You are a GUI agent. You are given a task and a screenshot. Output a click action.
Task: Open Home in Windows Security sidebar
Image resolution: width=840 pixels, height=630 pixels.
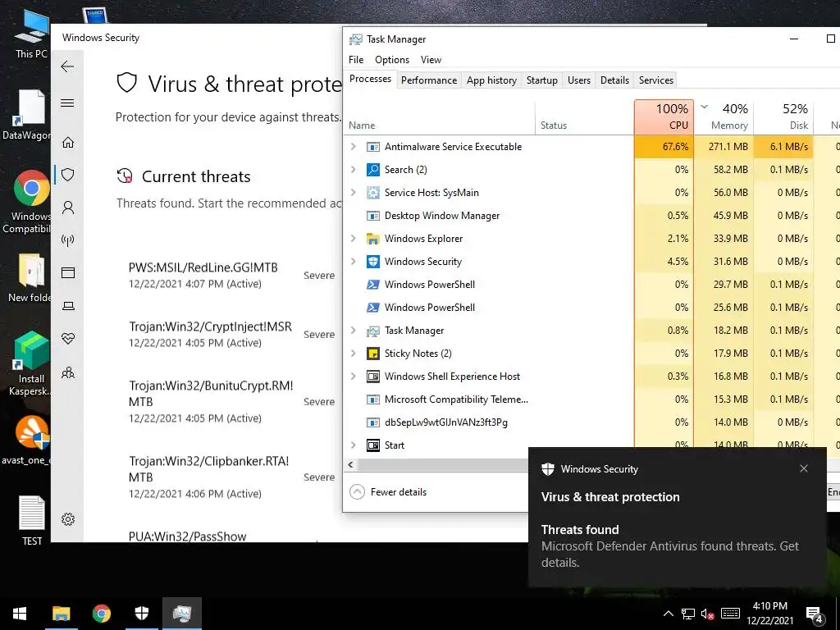coord(67,143)
